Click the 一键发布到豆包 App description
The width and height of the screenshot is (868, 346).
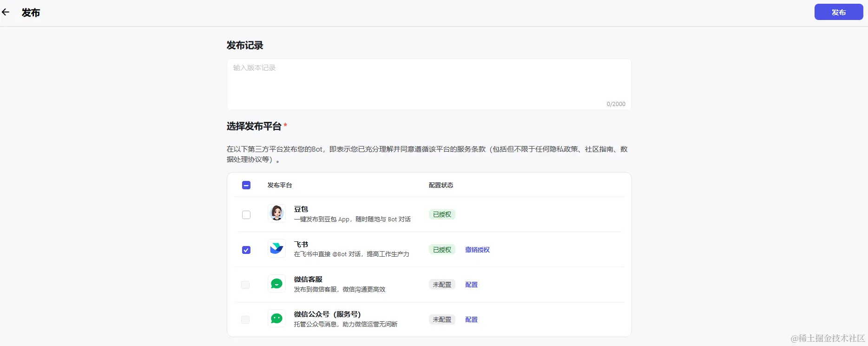[x=352, y=219]
